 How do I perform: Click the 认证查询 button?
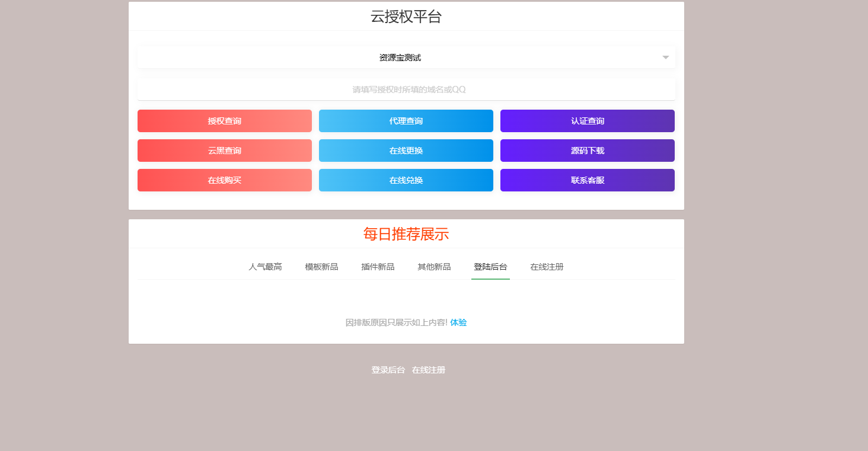(588, 121)
